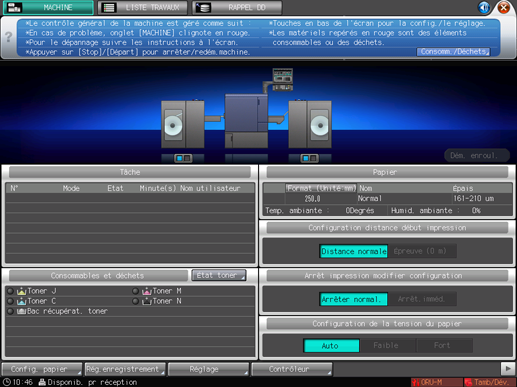517x387 pixels.
Task: Click the Nom utilisateur column header
Action: pos(210,188)
